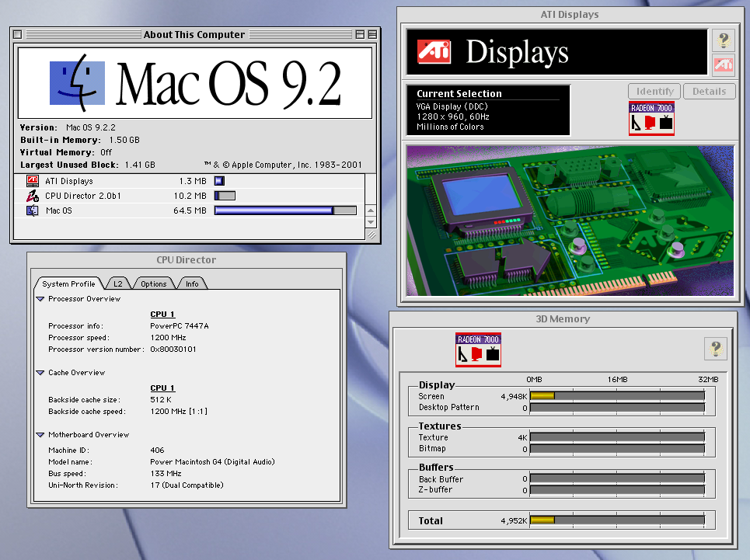Click the CPU Director icon in memory list

click(33, 196)
